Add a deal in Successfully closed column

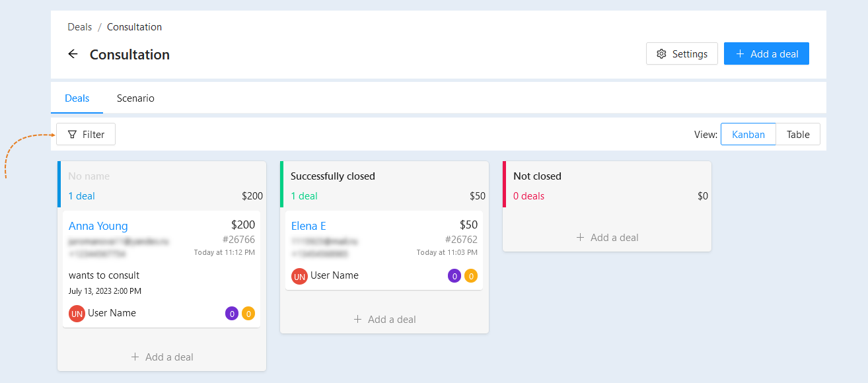[x=384, y=320]
